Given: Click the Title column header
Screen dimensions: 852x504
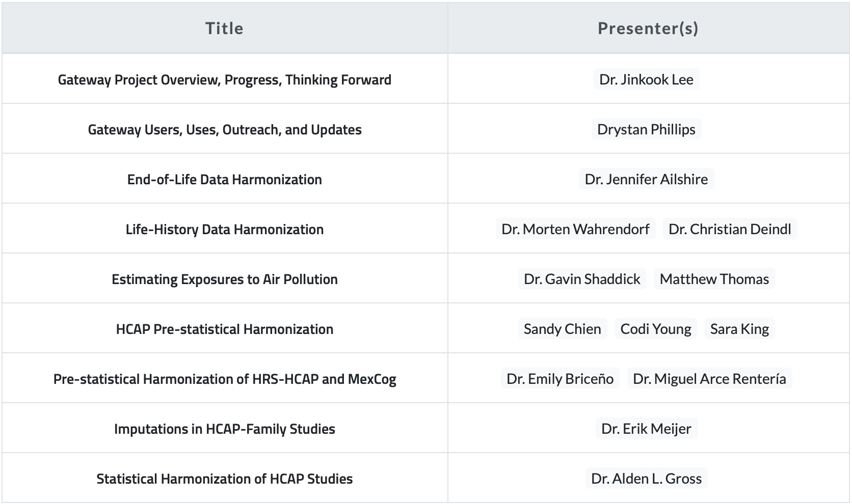Looking at the screenshot, I should pyautogui.click(x=225, y=29).
